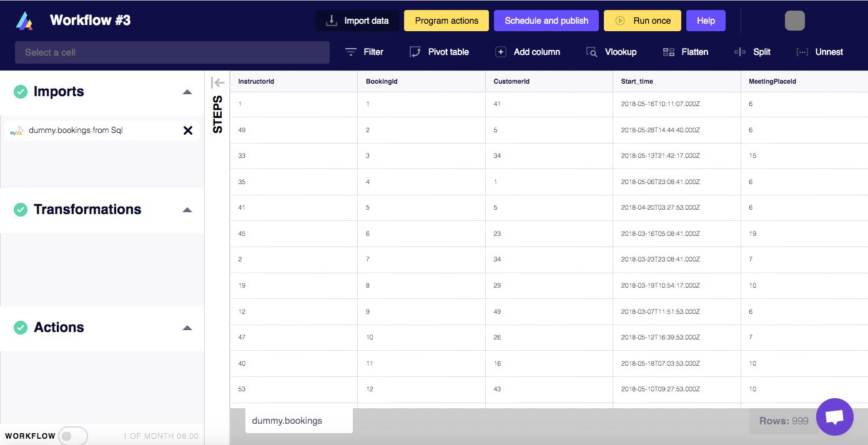Select cell 2018-05-16T10:11:07.000Z
868x445 pixels.
(677, 104)
